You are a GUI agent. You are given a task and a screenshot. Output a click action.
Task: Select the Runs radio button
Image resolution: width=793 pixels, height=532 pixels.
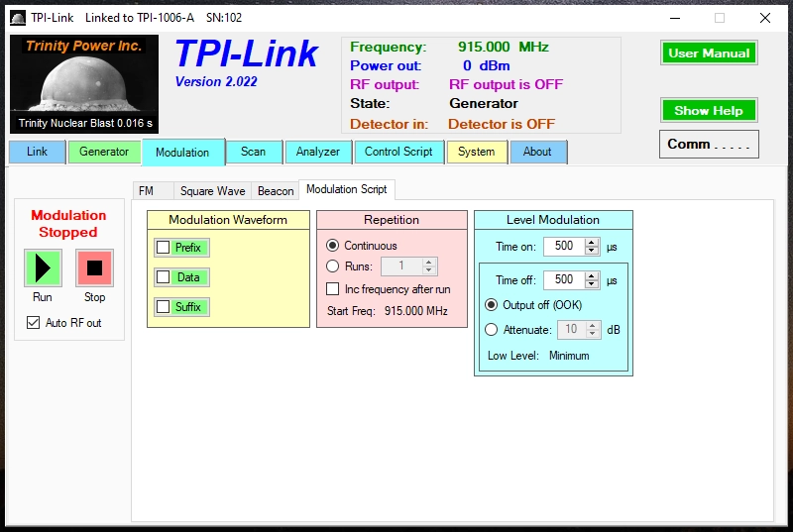[332, 266]
